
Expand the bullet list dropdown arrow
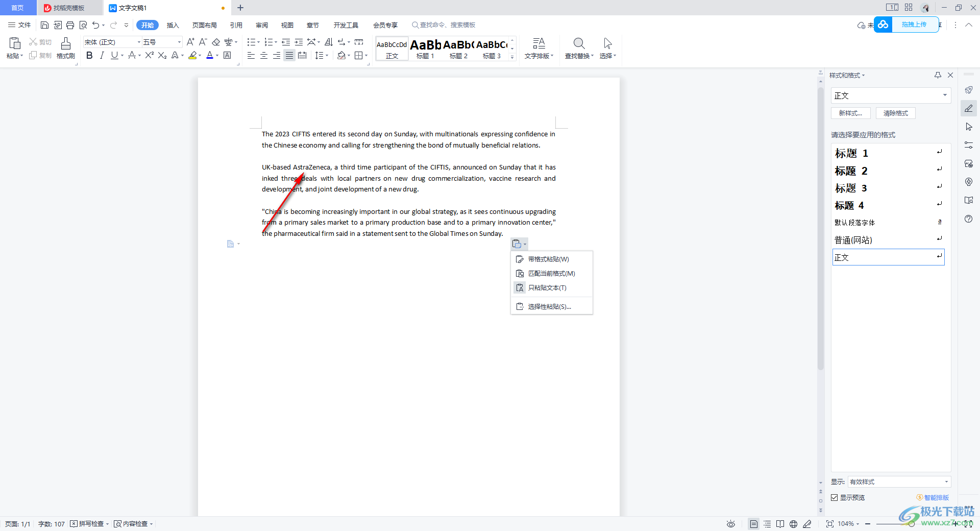tap(258, 42)
